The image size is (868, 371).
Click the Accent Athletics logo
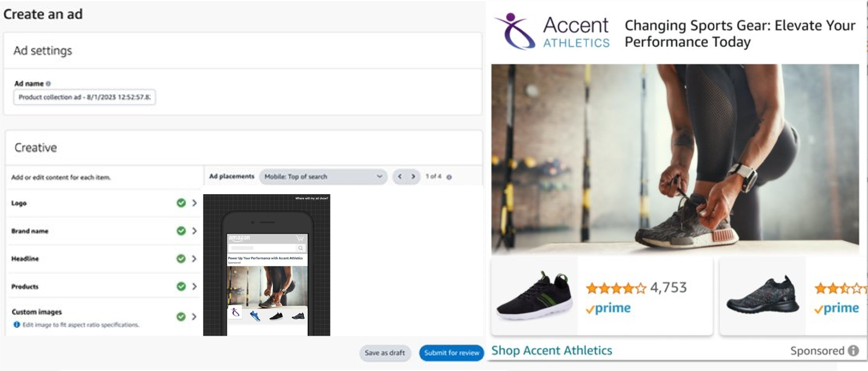coord(551,32)
